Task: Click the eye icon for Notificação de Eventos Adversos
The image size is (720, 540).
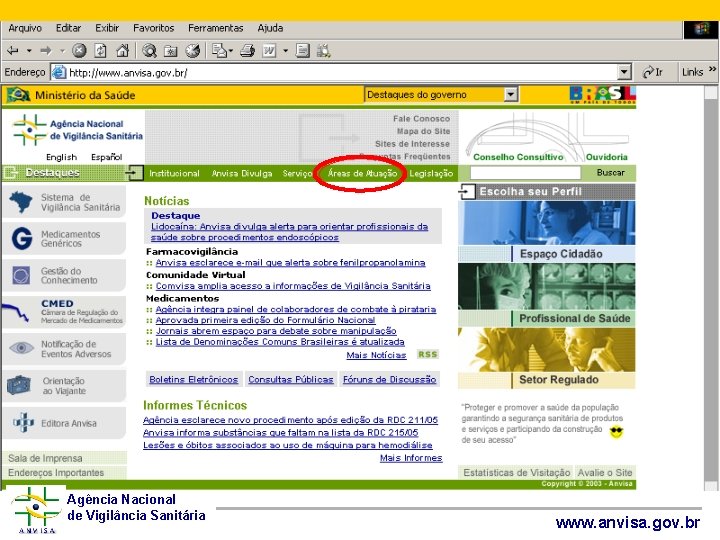Action: (x=21, y=348)
